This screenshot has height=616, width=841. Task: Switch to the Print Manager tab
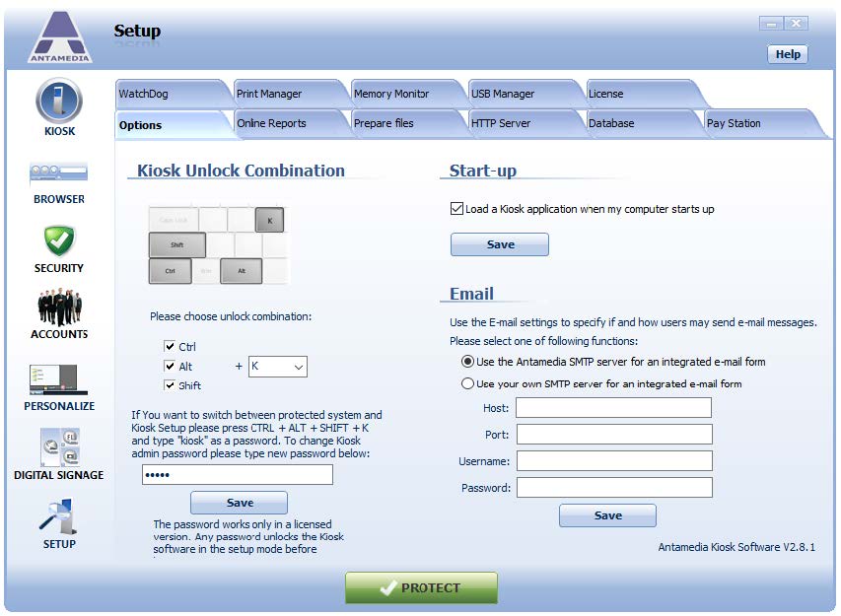(289, 94)
